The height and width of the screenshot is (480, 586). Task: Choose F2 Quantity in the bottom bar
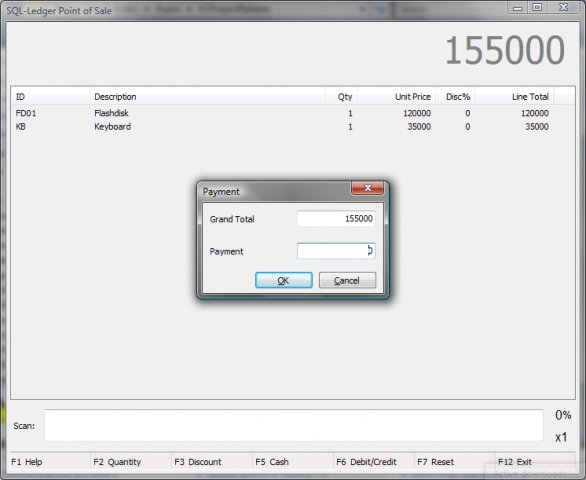click(x=117, y=462)
